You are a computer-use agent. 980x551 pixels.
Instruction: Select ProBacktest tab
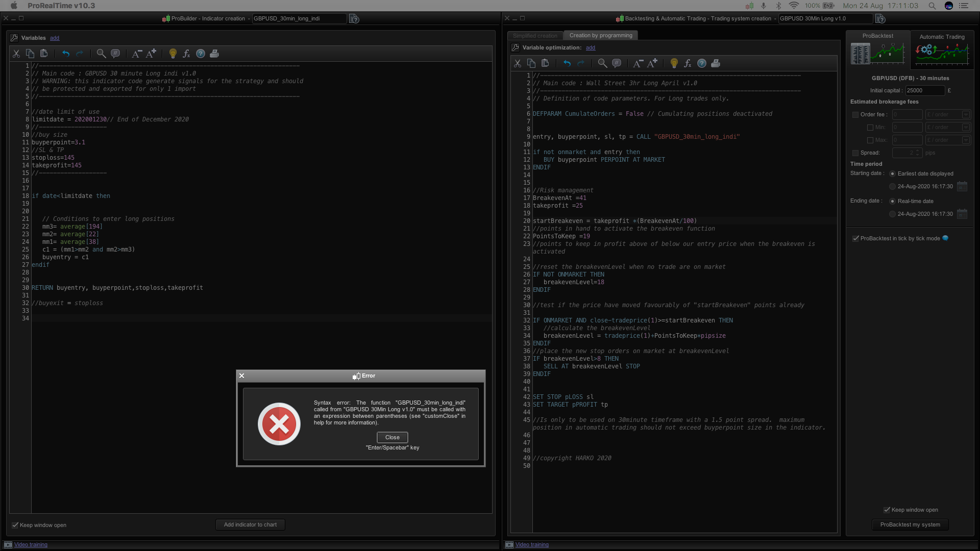coord(878,49)
